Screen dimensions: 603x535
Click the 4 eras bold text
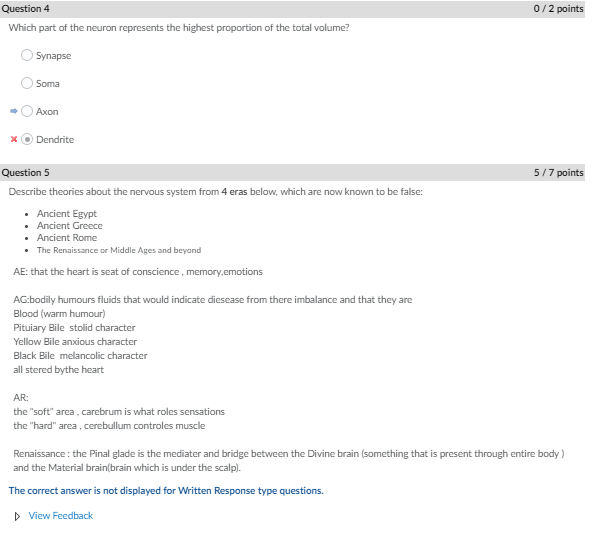(234, 191)
